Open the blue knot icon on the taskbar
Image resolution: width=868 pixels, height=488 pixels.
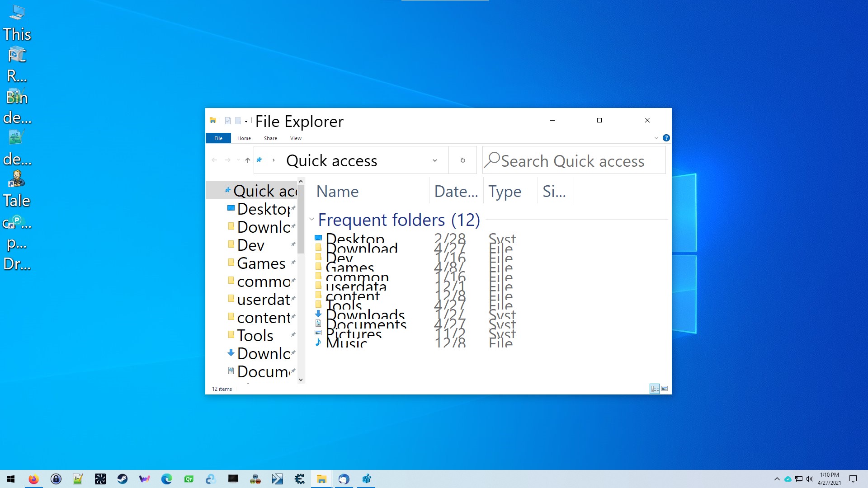pos(211,479)
